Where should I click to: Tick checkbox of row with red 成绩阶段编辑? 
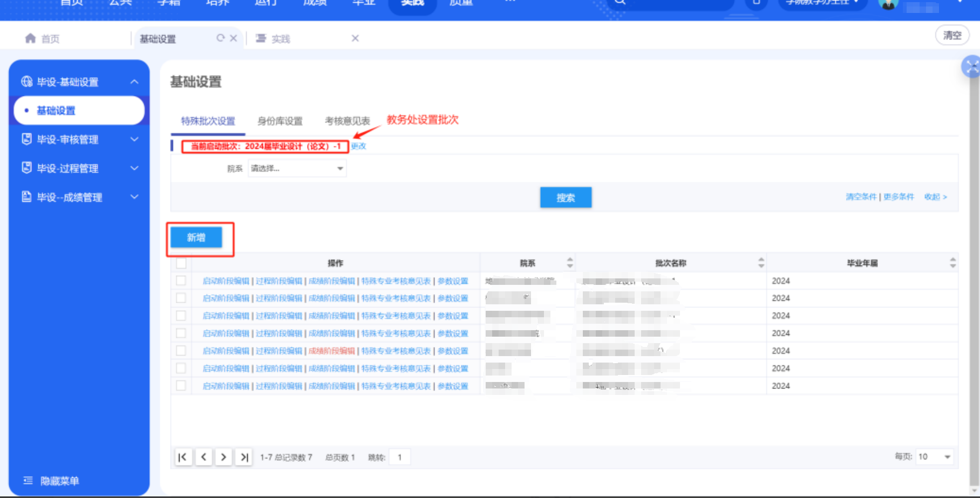pos(181,351)
